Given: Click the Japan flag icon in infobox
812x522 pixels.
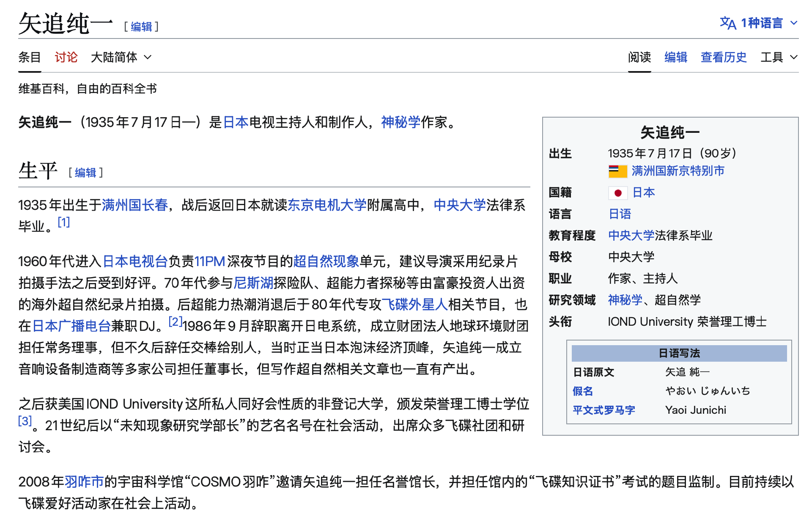Looking at the screenshot, I should tap(617, 193).
